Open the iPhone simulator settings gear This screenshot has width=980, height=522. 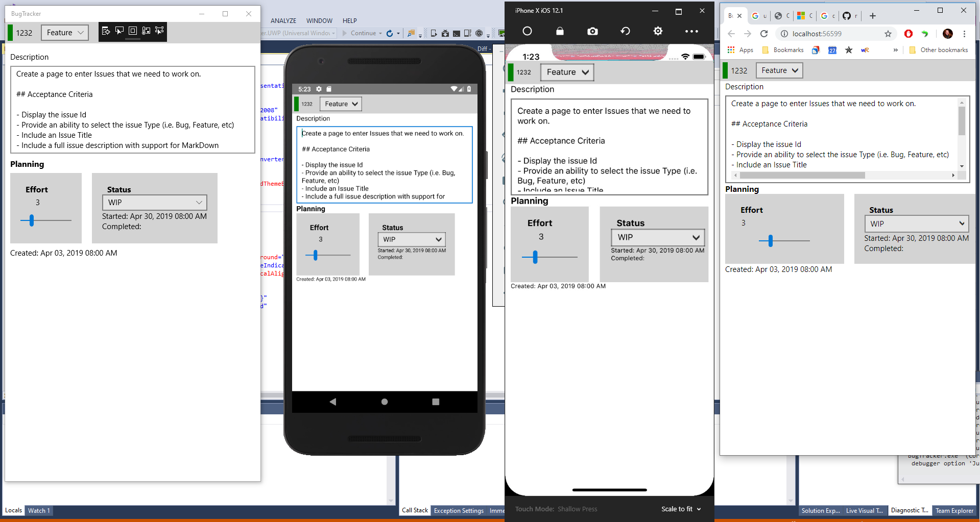[x=657, y=31]
